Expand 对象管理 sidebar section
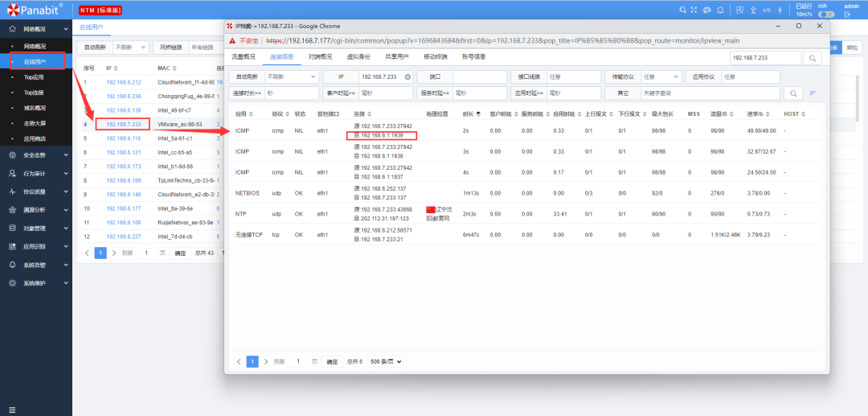This screenshot has width=868, height=416. coord(36,229)
